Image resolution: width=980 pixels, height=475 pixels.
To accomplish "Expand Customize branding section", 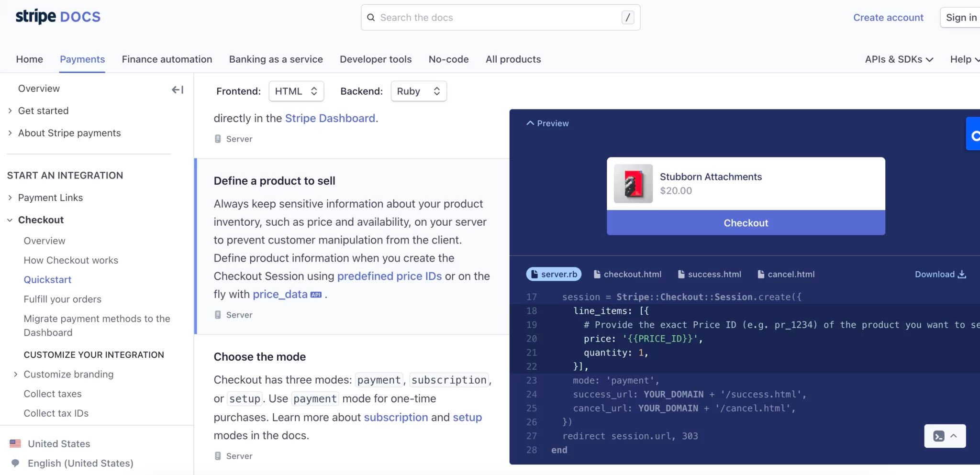I will (x=16, y=374).
